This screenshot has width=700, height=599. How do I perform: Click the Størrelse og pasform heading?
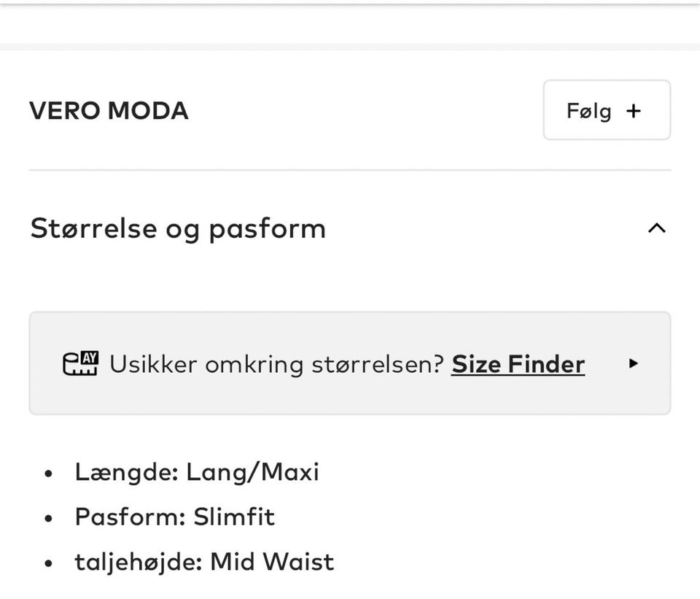click(178, 228)
